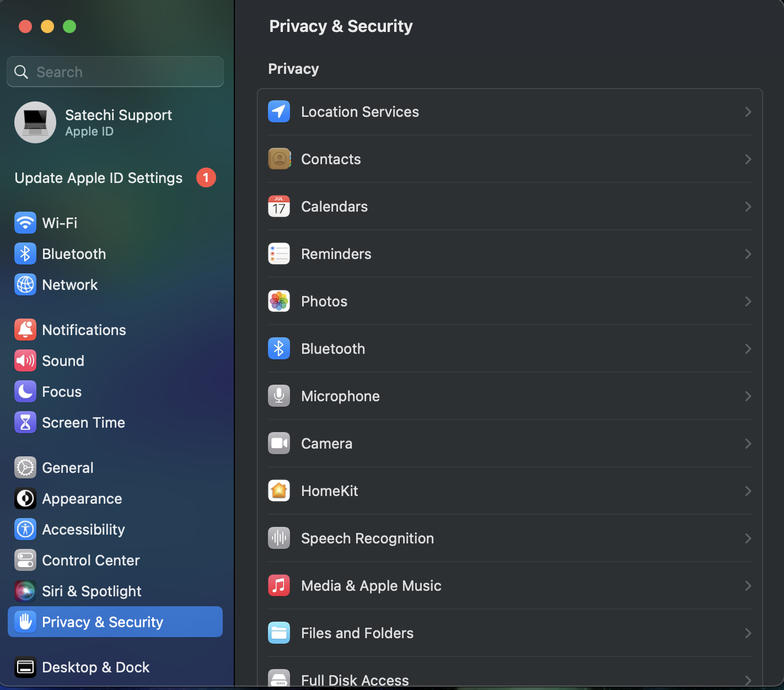Viewport: 784px width, 690px height.
Task: Click the Files and Folders icon
Action: [x=279, y=633]
